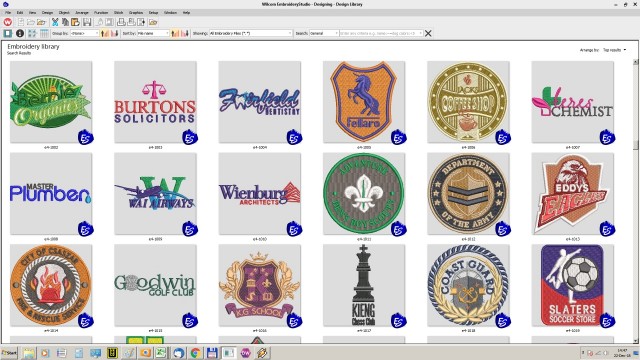Screen dimensions: 640x360
Task: Click inside the search criteria text field
Action: pos(381,33)
